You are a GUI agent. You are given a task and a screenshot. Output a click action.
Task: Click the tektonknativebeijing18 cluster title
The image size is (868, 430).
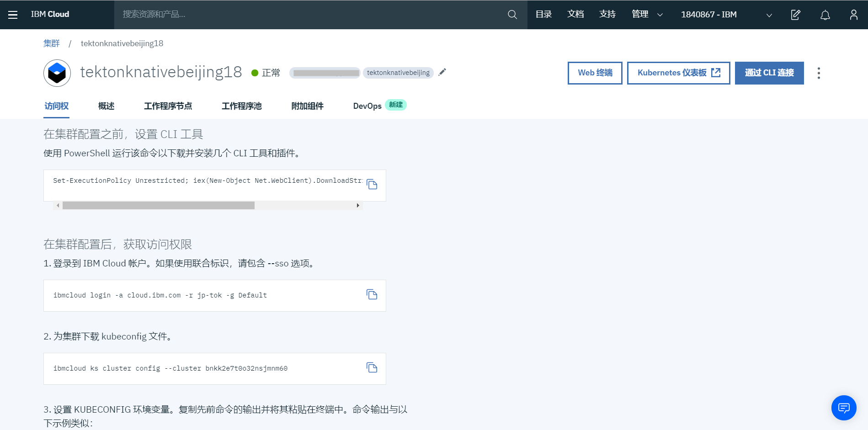tap(161, 72)
